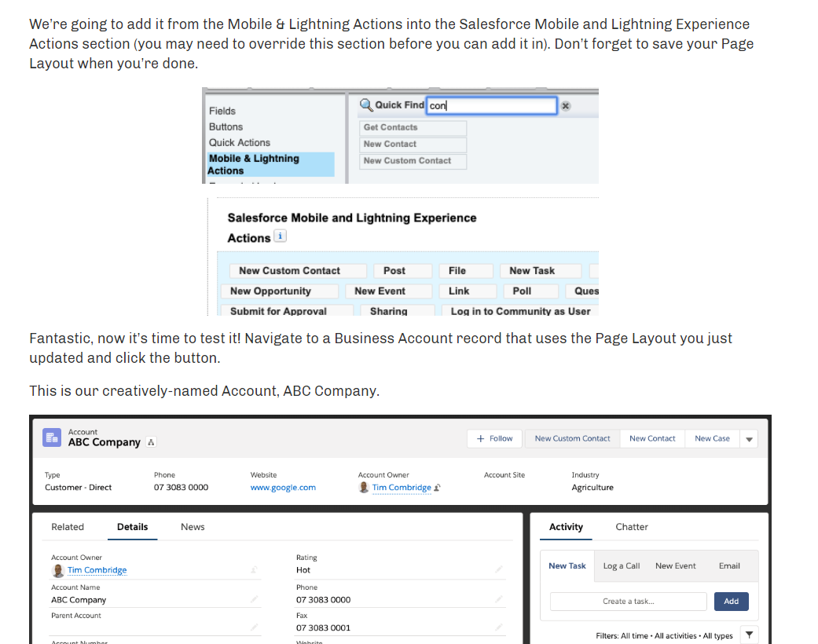The image size is (818, 644).
Task: Open the activity filter funnel icon
Action: coord(749,635)
